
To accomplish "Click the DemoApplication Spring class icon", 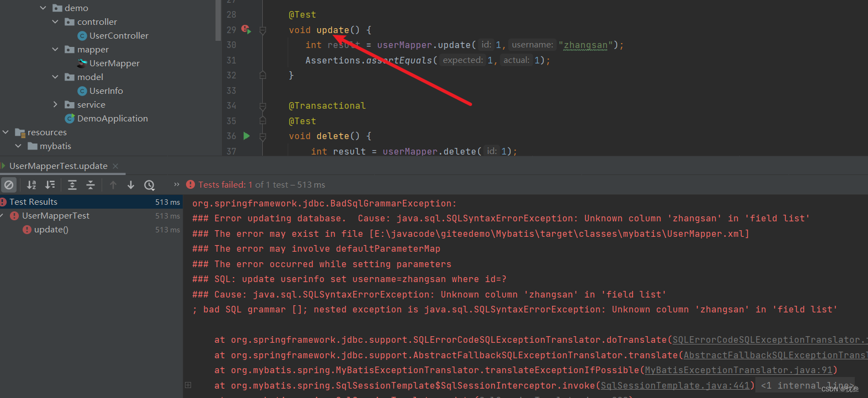I will [x=70, y=118].
